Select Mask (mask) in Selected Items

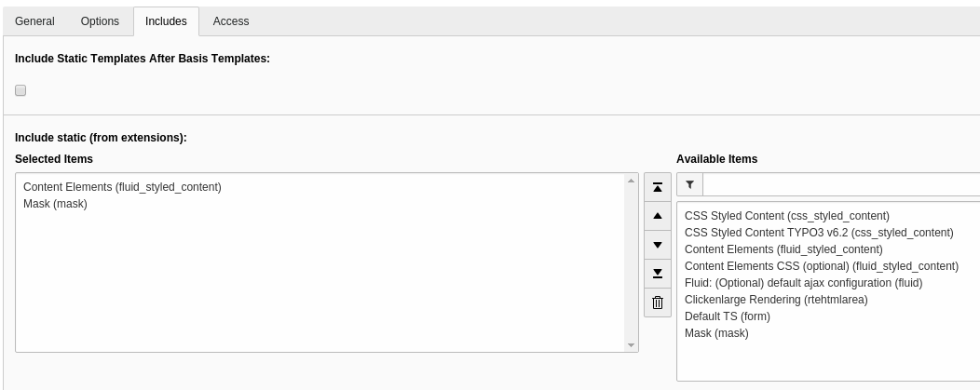click(x=55, y=204)
